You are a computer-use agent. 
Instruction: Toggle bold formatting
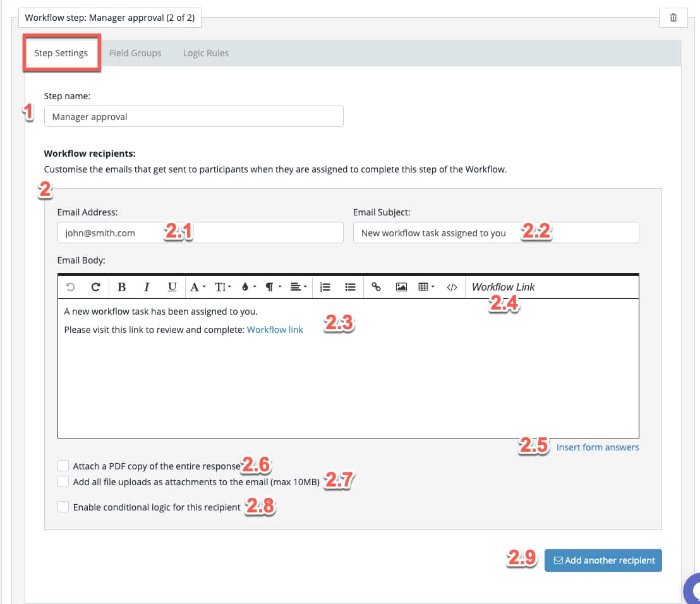[x=121, y=287]
